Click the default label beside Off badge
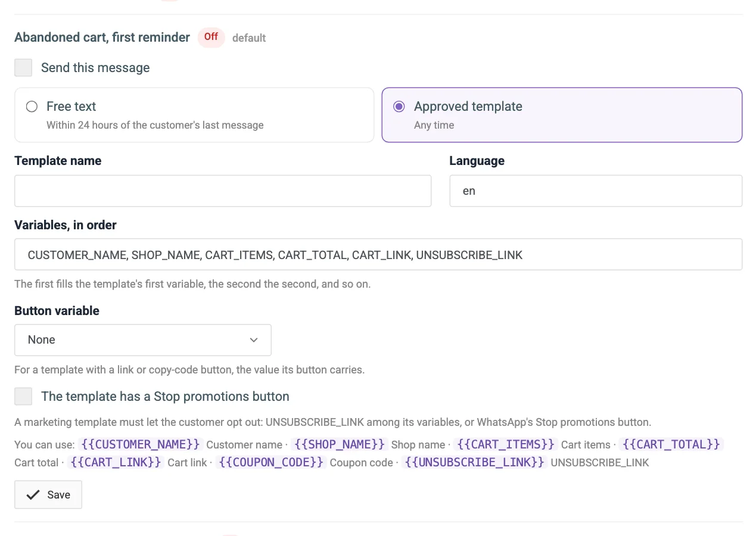 (249, 38)
